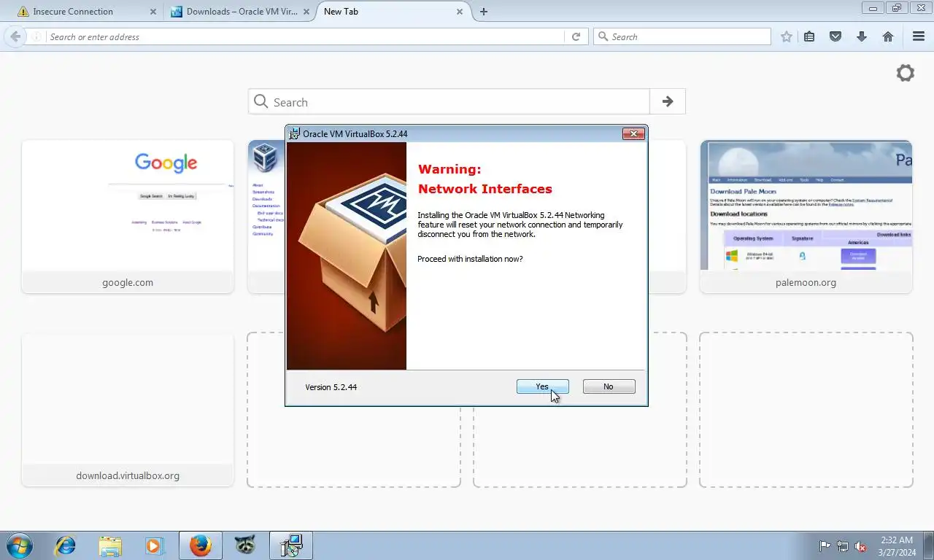This screenshot has height=560, width=934.
Task: Open a new tab with plus button
Action: tap(484, 12)
